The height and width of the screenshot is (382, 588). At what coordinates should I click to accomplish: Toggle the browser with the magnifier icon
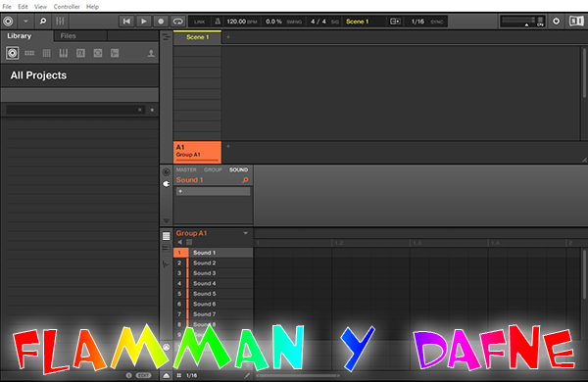pos(43,22)
